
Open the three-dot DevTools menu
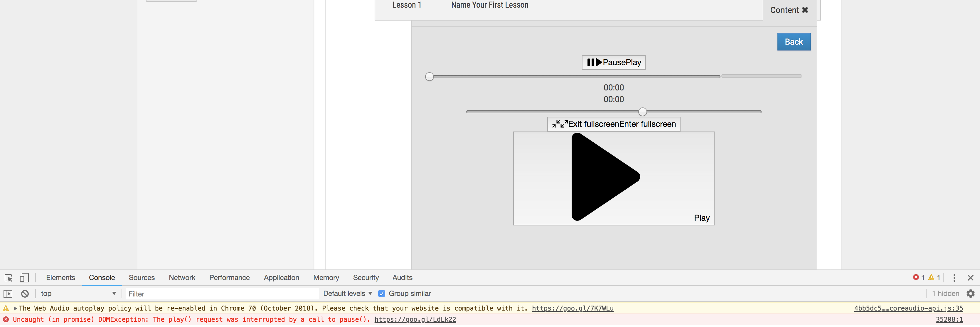[955, 278]
